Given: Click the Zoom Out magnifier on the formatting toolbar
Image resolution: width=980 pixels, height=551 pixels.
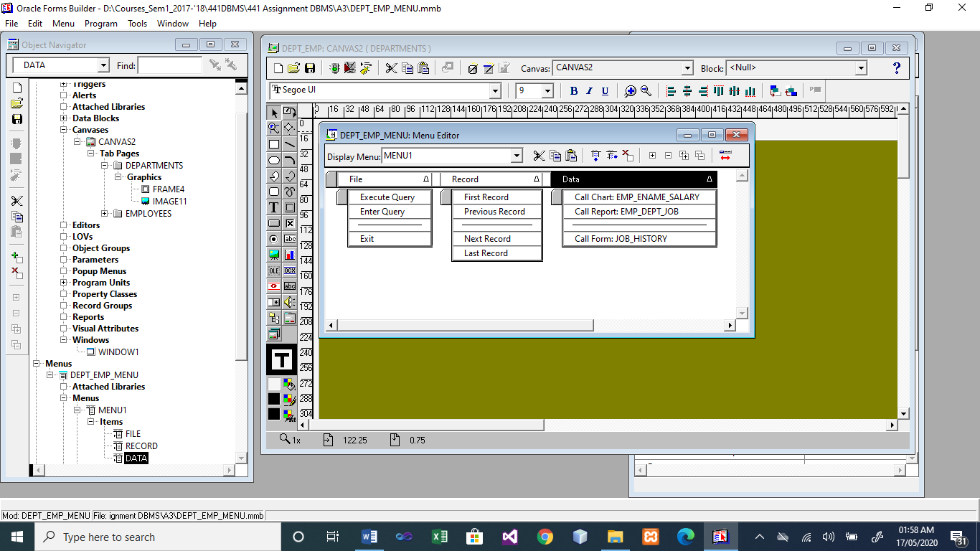Looking at the screenshot, I should click(646, 91).
